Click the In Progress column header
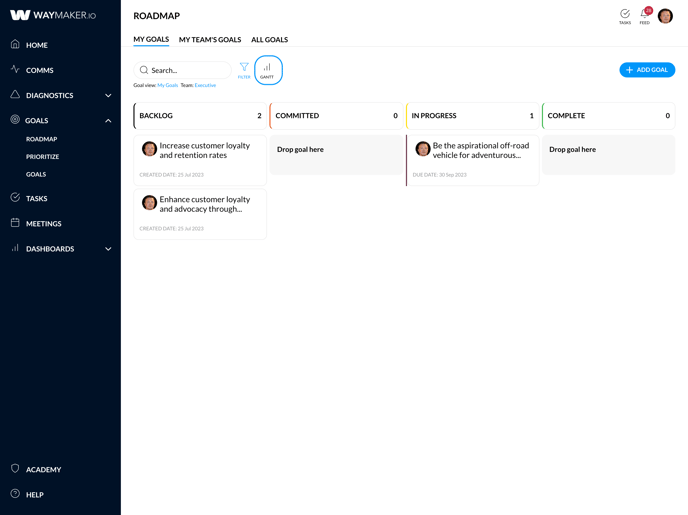 coord(473,116)
